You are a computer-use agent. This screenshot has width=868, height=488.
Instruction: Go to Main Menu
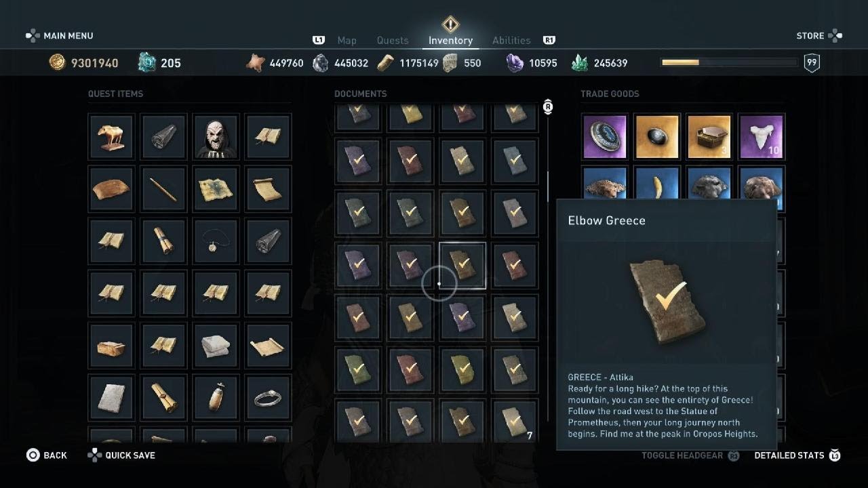point(60,35)
